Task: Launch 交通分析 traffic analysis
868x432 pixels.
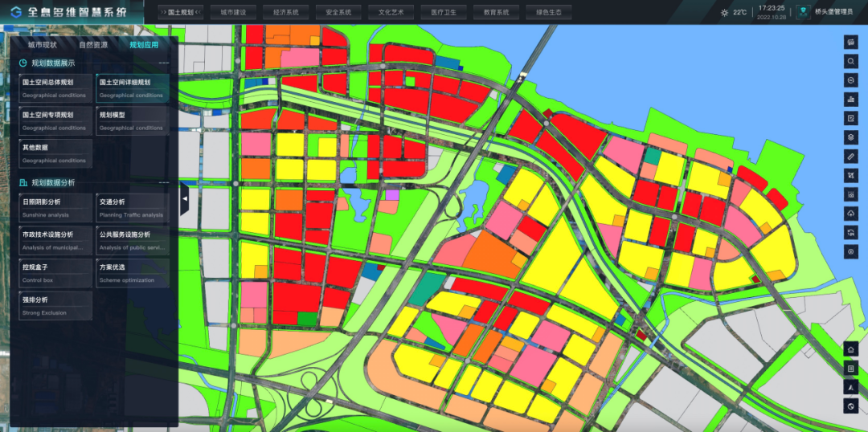Action: click(133, 207)
